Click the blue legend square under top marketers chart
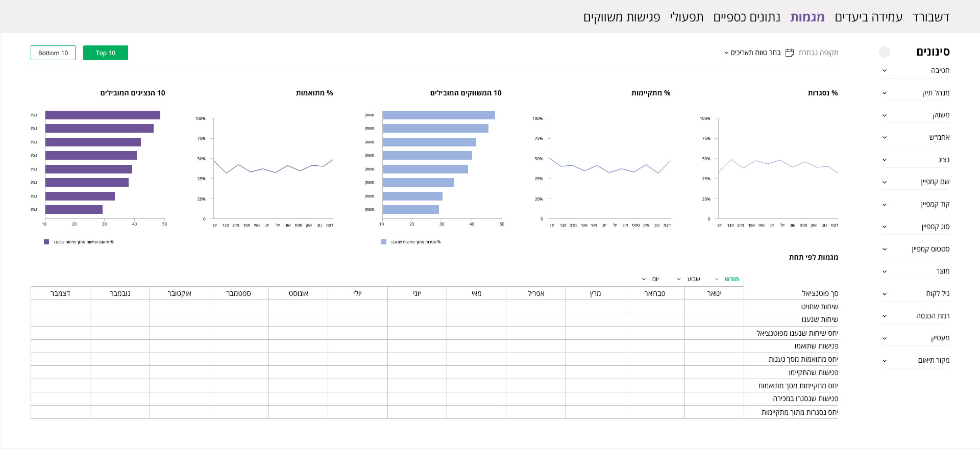Screen dimensions: 980x449 tap(384, 242)
